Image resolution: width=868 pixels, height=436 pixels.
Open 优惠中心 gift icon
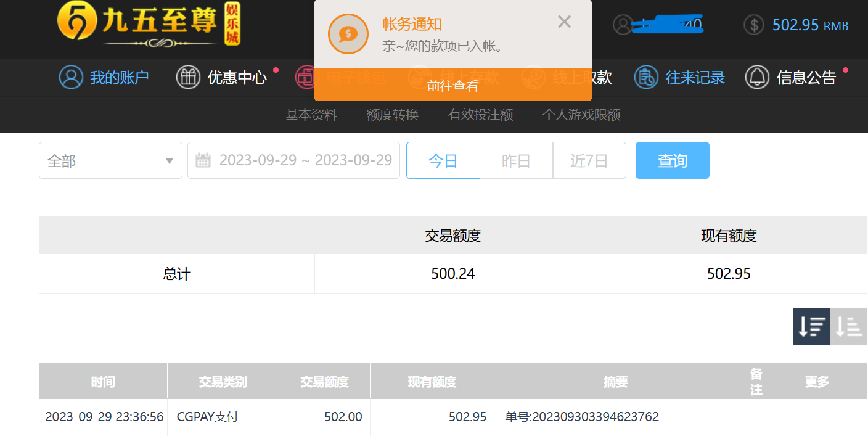(x=188, y=77)
